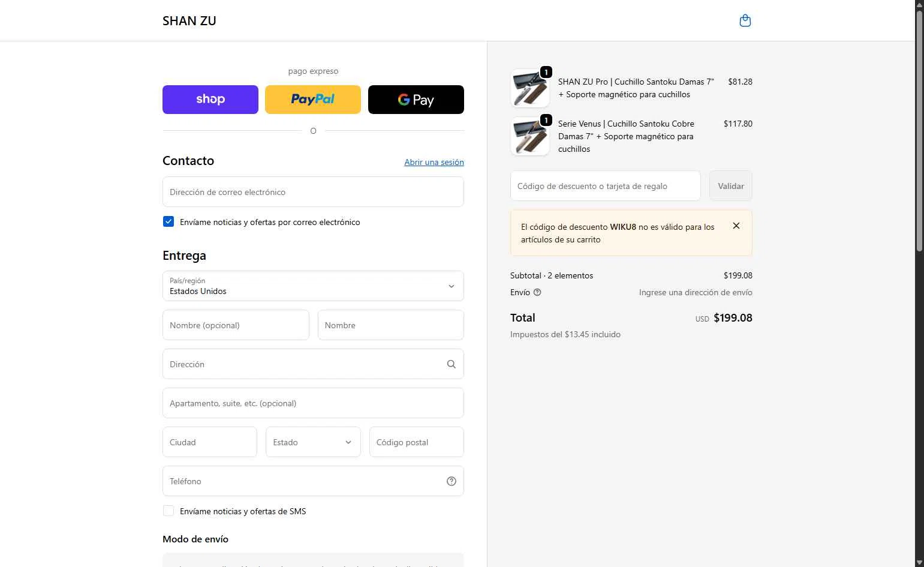
Task: Focus the Ciudad field
Action: tap(210, 442)
